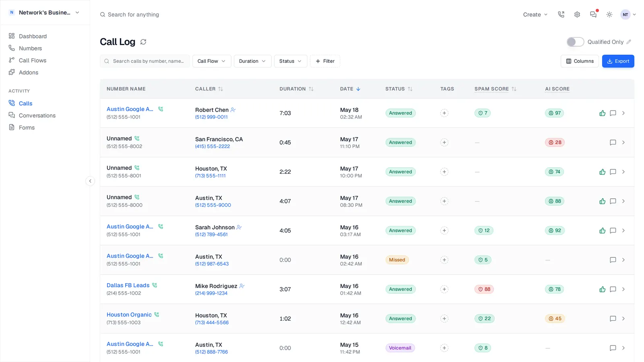This screenshot has width=644, height=362.
Task: Add tag to San Francisco, CA call
Action: click(x=444, y=142)
